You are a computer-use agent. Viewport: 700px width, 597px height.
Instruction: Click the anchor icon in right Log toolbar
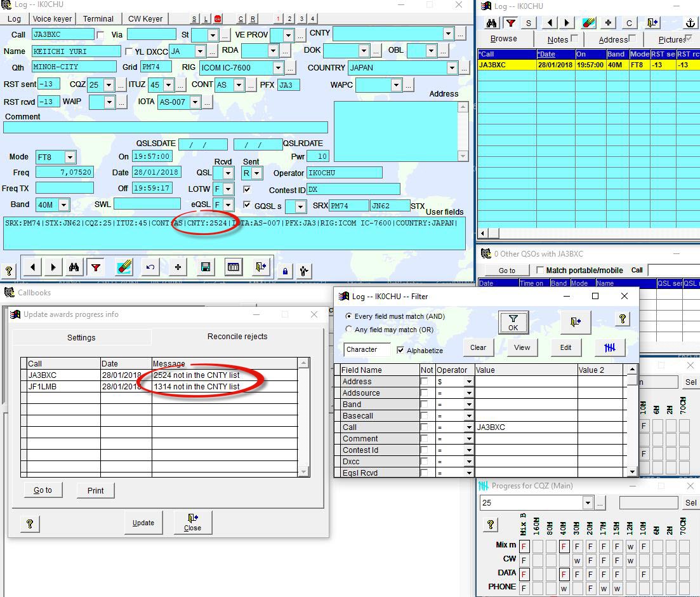[x=690, y=23]
